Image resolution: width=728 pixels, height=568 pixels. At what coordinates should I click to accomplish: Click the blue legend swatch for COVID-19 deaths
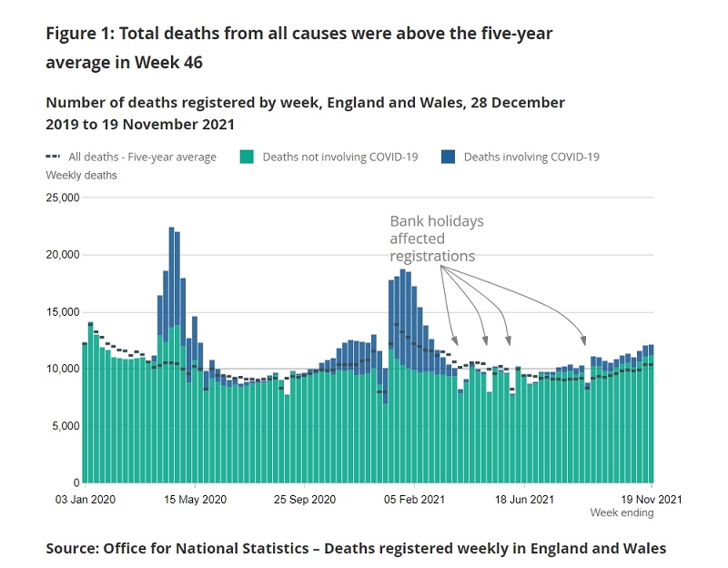446,156
